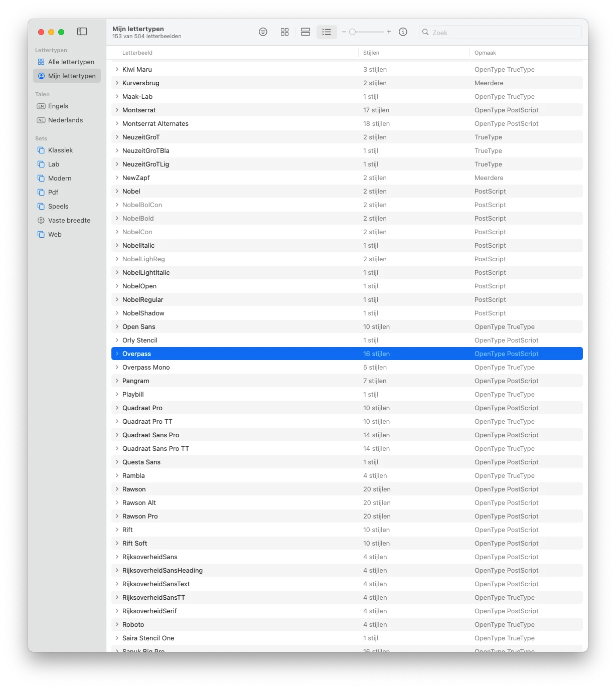The height and width of the screenshot is (689, 616).
Task: Click the '20 stijlen' cell for Rawson
Action: click(377, 489)
